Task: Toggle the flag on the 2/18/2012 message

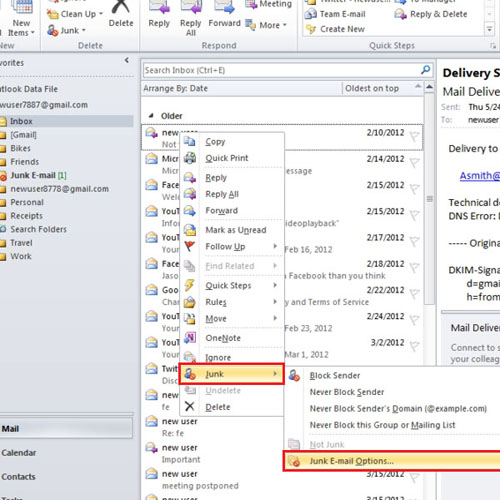Action: 414,268
